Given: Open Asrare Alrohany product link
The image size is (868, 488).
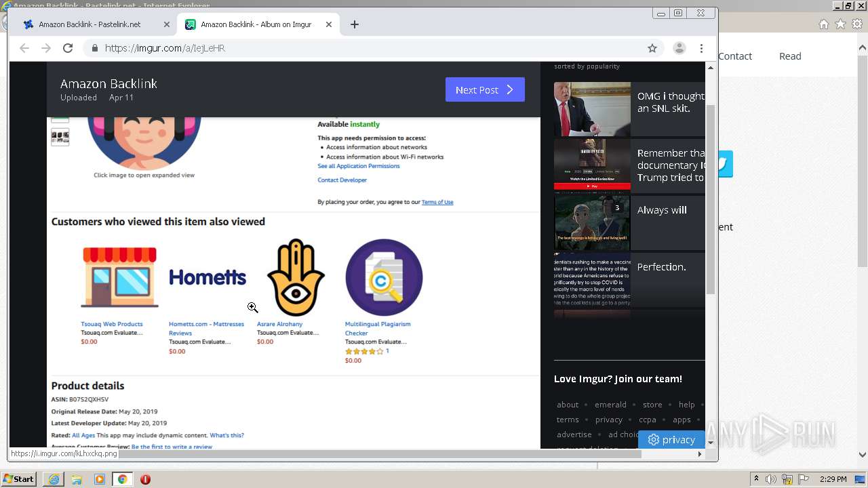Looking at the screenshot, I should pyautogui.click(x=279, y=324).
